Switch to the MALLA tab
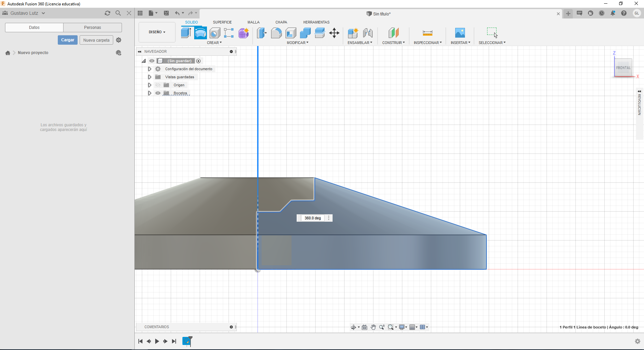644x350 pixels. pyautogui.click(x=254, y=22)
